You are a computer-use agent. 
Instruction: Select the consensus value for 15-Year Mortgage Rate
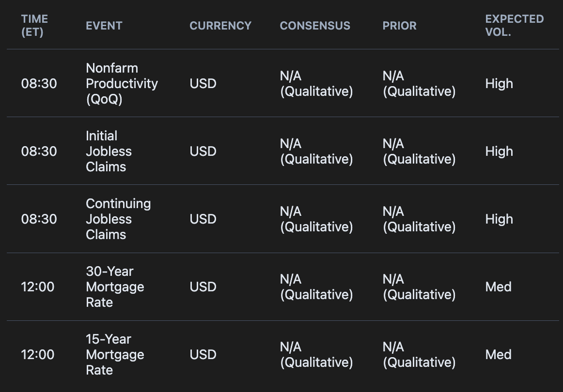point(316,354)
